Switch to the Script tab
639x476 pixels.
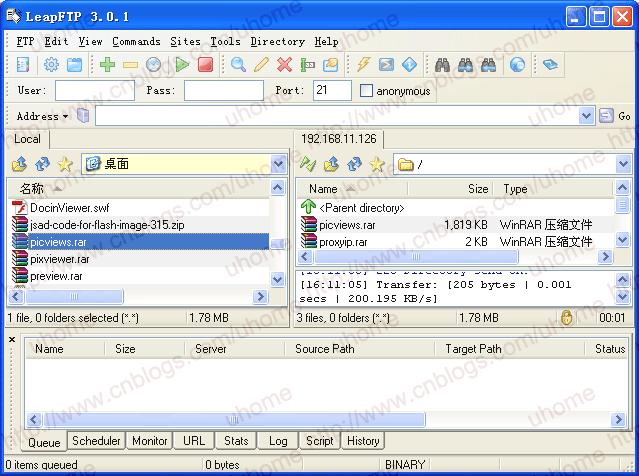point(320,441)
